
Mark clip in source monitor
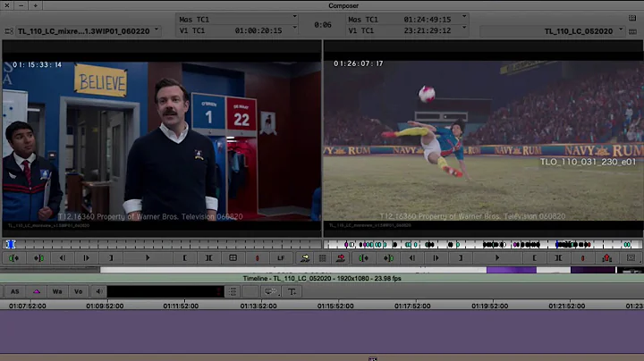click(x=208, y=258)
